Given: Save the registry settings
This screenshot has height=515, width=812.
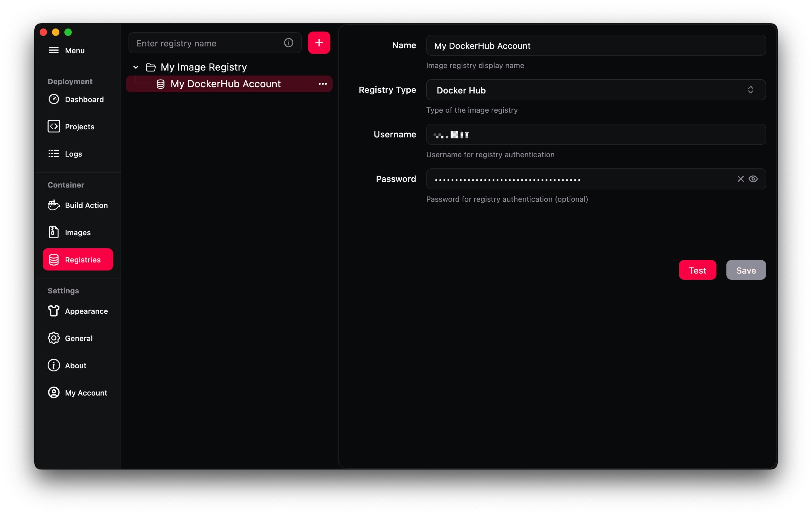Looking at the screenshot, I should [746, 270].
